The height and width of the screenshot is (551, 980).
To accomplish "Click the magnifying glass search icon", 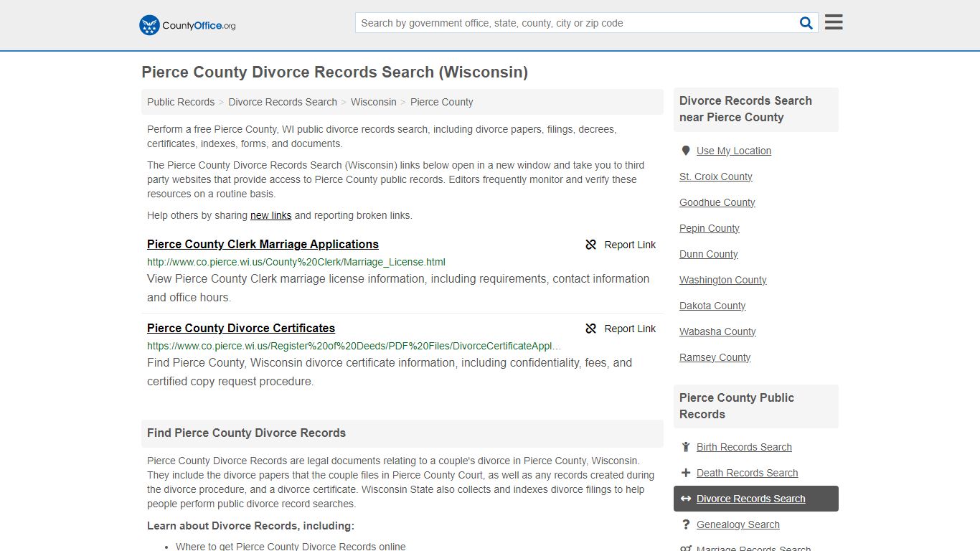I will (806, 23).
